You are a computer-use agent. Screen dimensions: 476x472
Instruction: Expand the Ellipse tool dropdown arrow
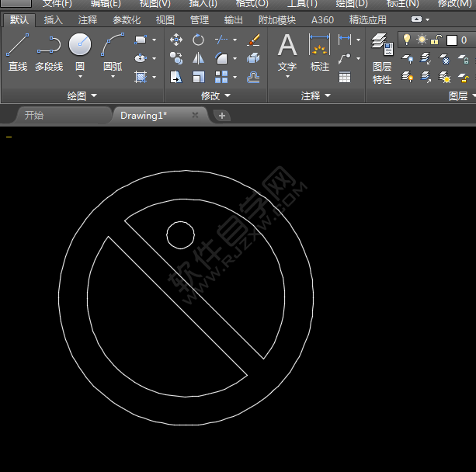click(155, 58)
